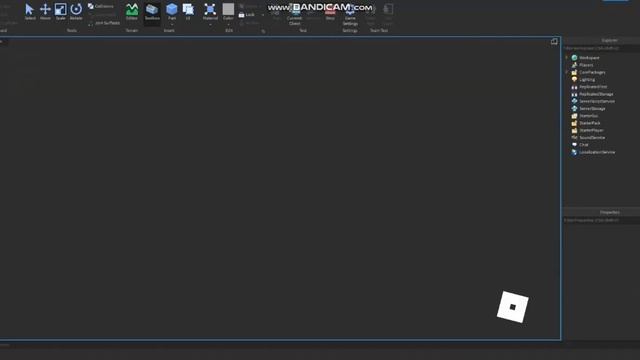Open the Material picker
The height and width of the screenshot is (360, 640).
210,11
